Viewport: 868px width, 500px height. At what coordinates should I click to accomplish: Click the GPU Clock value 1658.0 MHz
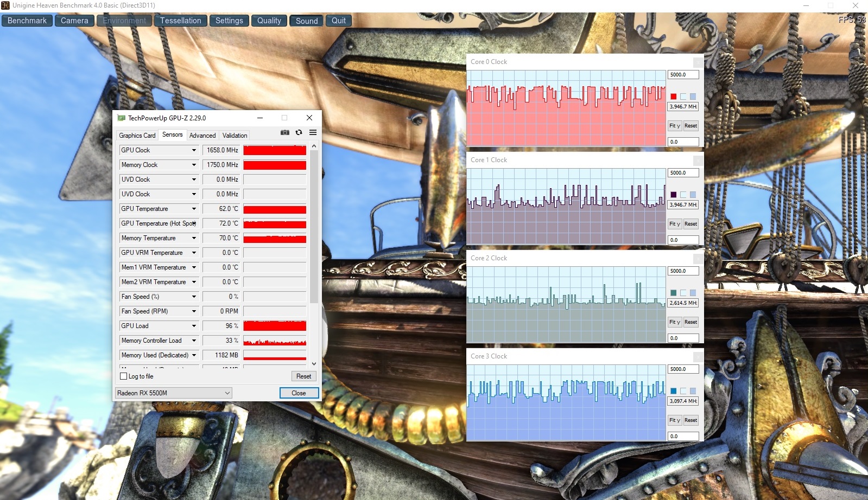[221, 150]
